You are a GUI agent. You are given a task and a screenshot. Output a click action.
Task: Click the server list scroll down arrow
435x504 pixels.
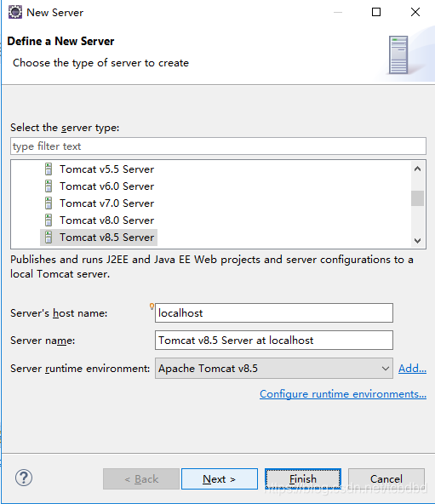tap(417, 240)
